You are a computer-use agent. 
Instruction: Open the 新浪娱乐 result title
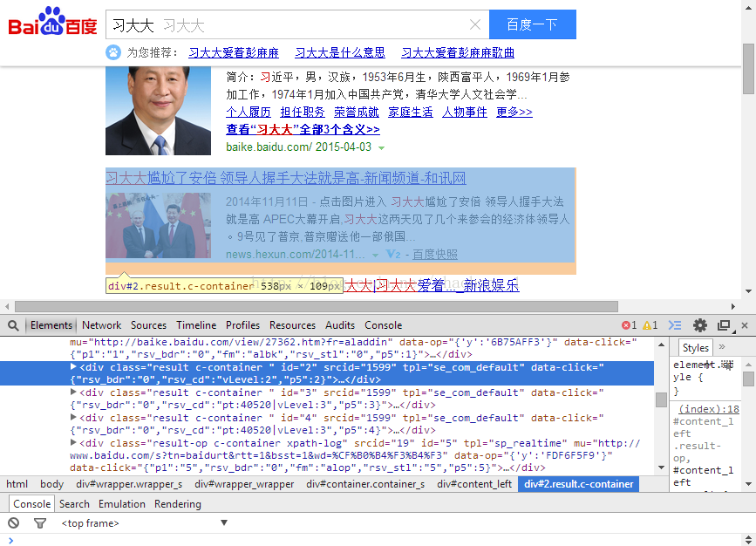click(432, 285)
